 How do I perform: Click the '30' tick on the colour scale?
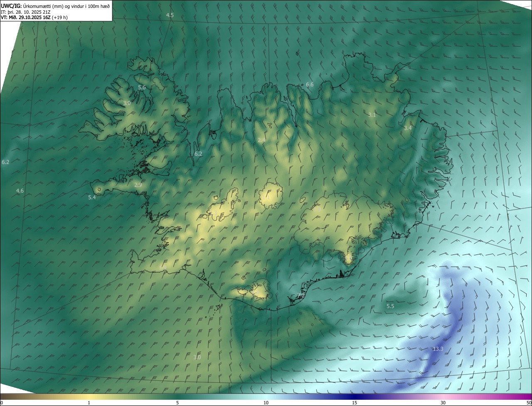click(x=443, y=403)
